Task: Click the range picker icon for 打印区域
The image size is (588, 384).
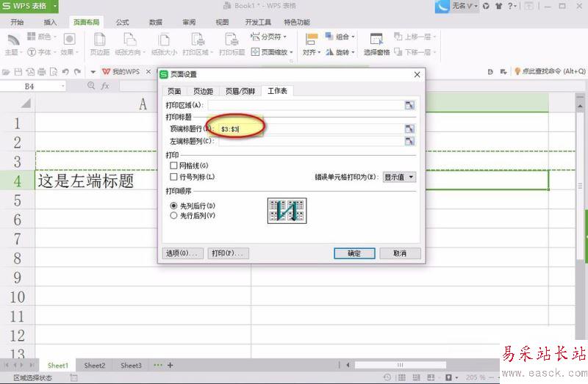Action: pos(409,106)
